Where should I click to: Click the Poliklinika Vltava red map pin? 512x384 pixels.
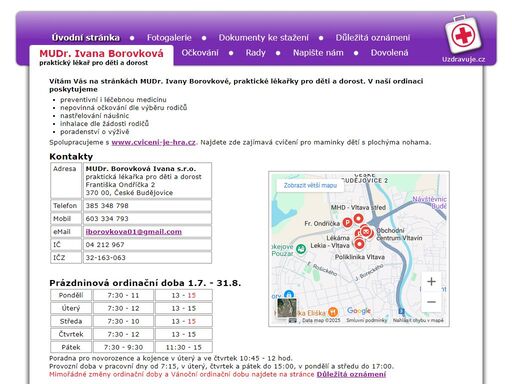point(359,244)
